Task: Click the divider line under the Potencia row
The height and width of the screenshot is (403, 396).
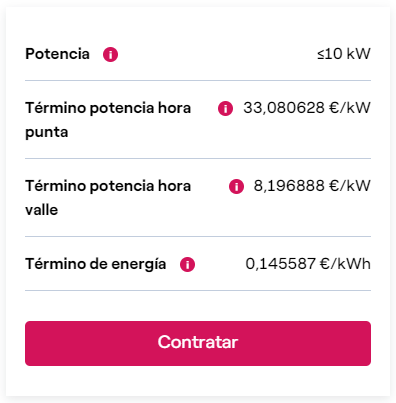Action: coord(198,80)
